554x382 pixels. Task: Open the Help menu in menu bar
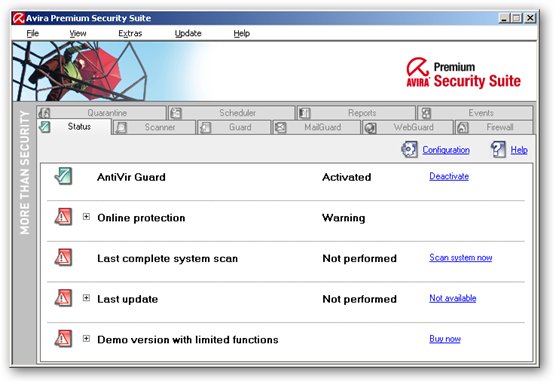242,34
